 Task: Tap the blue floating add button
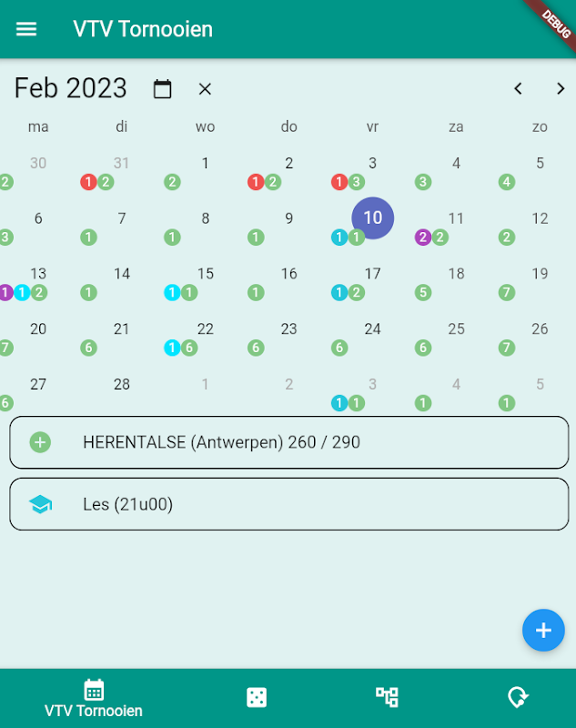coord(543,630)
